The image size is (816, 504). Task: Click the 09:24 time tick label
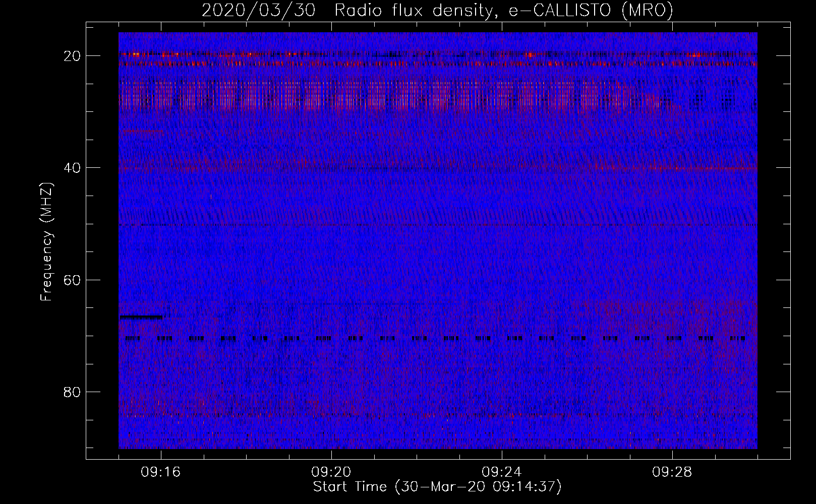click(502, 472)
